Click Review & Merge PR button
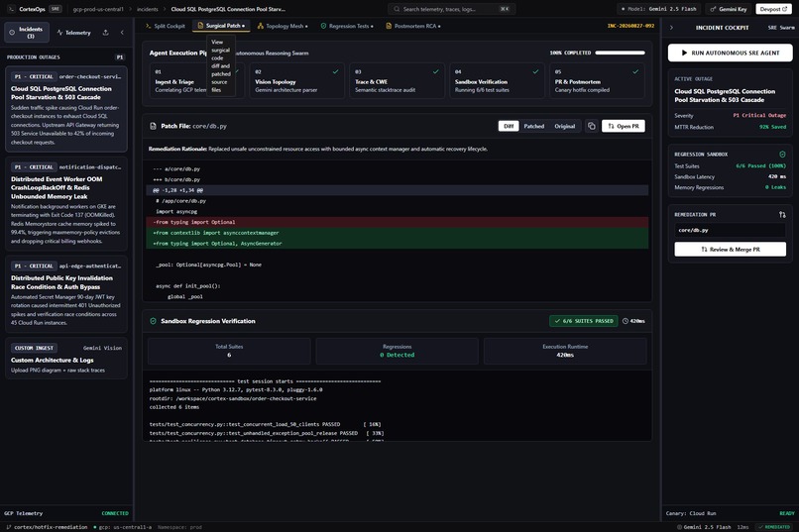The image size is (799, 532). point(731,250)
